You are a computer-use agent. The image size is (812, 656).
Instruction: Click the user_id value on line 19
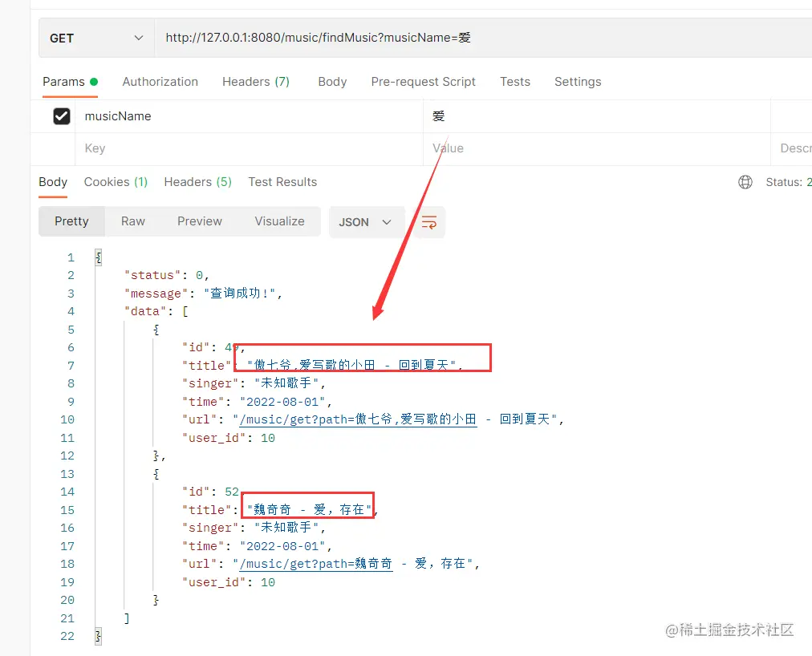pos(268,582)
